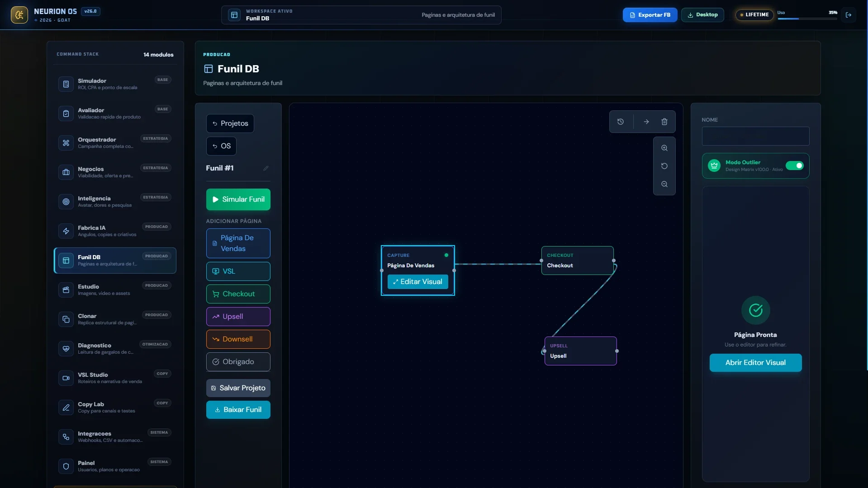868x488 pixels.
Task: Click the Exportar FB button
Action: point(650,15)
